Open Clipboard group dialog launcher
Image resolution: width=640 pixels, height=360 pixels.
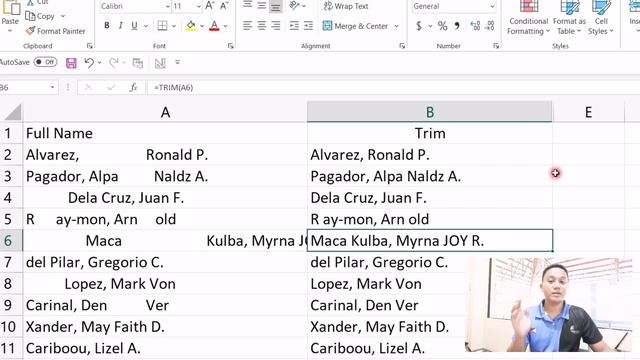tap(90, 46)
